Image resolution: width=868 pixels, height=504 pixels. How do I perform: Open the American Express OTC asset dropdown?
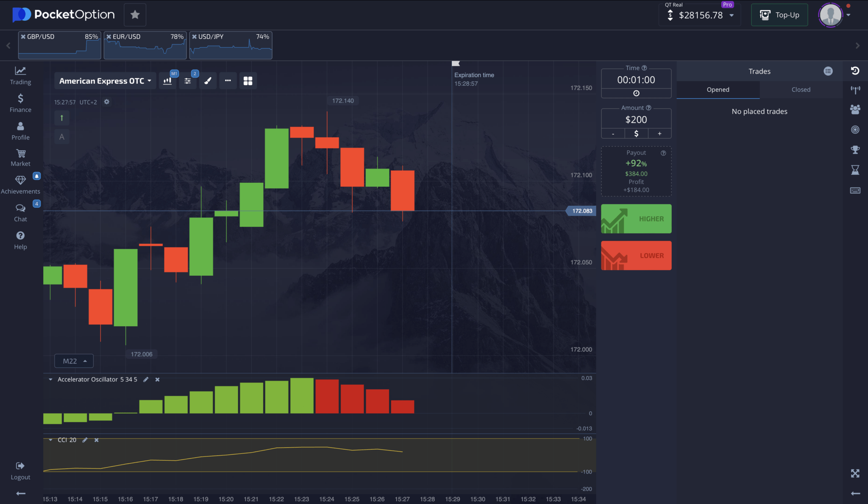click(104, 81)
